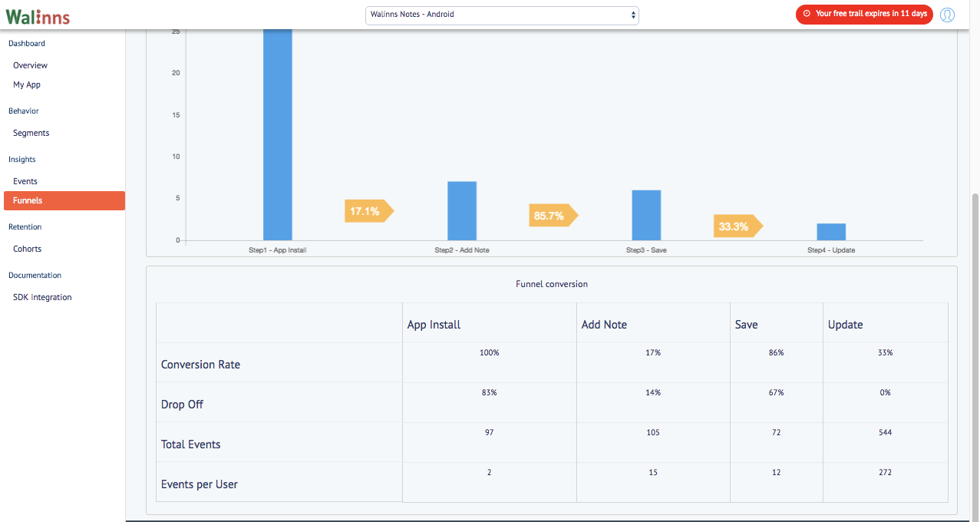Click the Step3 Save bar
This screenshot has height=522, width=980.
tap(646, 215)
